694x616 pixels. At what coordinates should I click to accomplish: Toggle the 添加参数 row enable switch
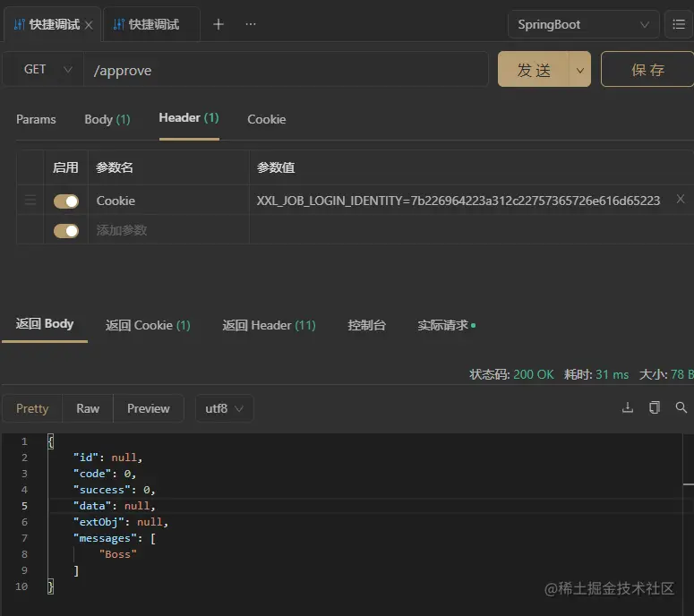click(66, 231)
